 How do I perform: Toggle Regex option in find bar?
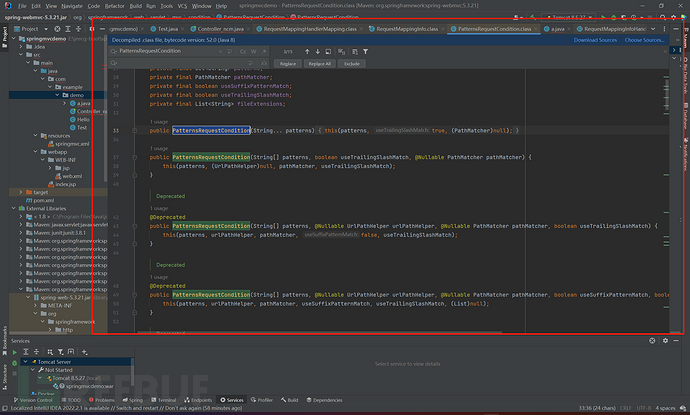(263, 51)
